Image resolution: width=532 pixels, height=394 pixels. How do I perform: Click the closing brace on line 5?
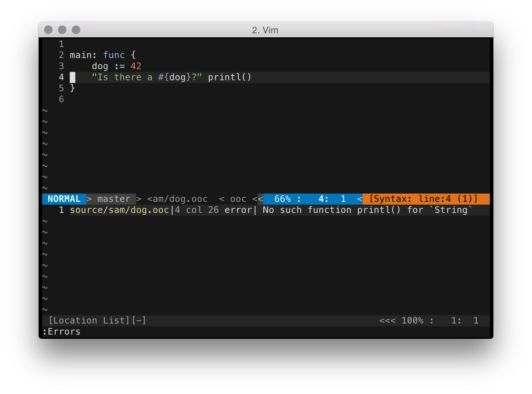pos(73,88)
